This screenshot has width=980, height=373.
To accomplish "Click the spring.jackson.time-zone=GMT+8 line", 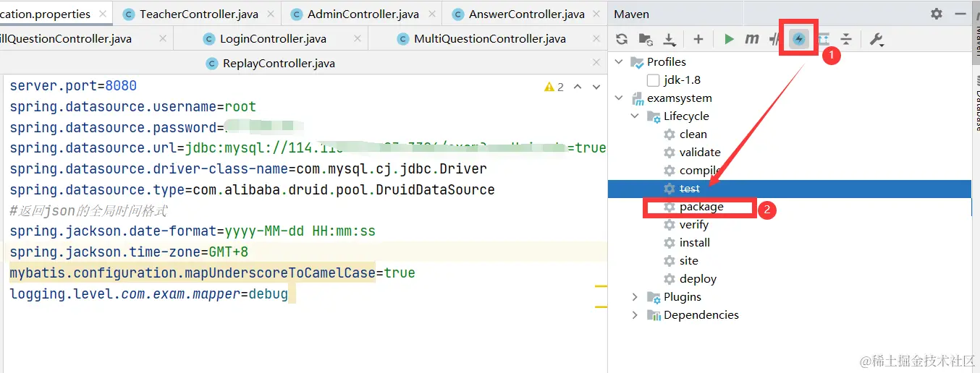I will 129,252.
